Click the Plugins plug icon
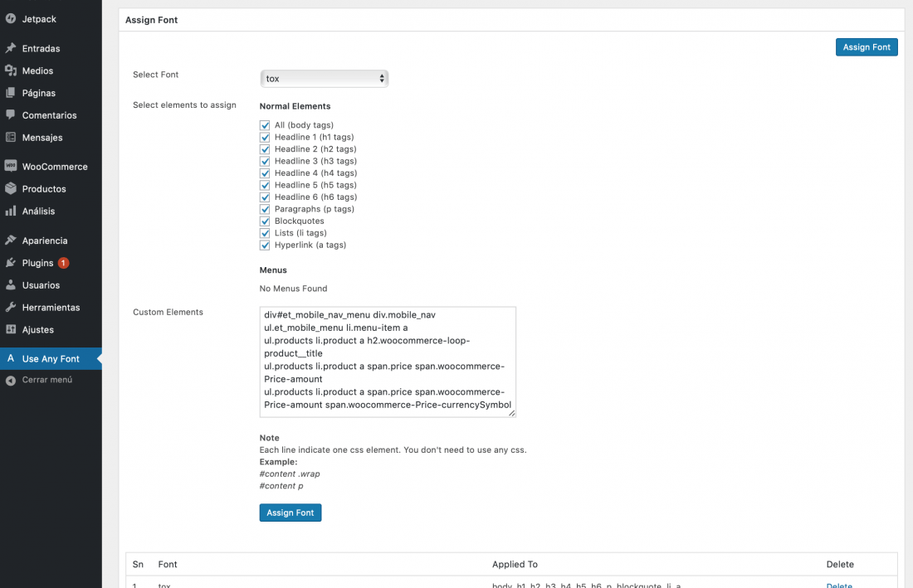This screenshot has width=913, height=588. pyautogui.click(x=11, y=262)
